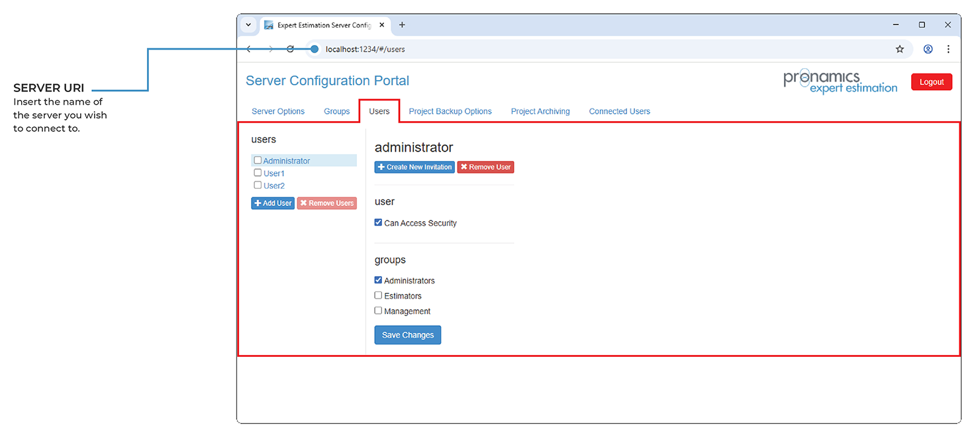Close the Expert Estimation Server Config tab
Image resolution: width=980 pixels, height=437 pixels.
(x=382, y=25)
